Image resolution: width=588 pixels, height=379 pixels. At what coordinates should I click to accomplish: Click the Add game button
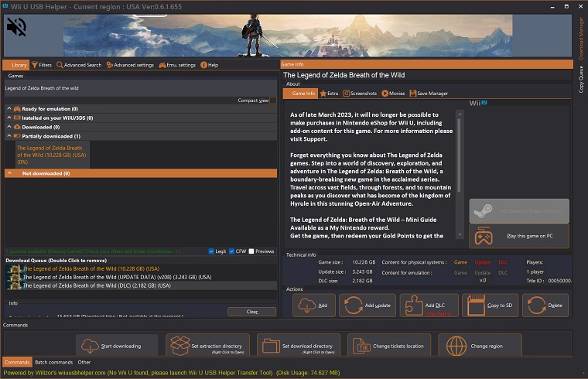coord(314,306)
